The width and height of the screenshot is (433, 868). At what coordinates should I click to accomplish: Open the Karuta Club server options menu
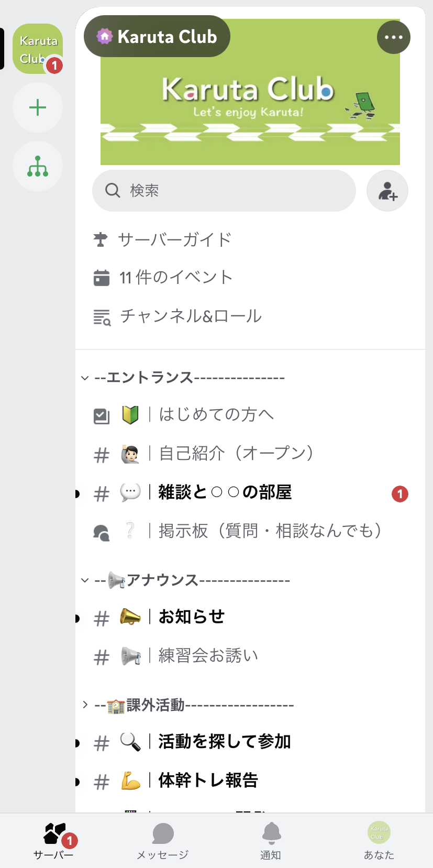point(393,37)
